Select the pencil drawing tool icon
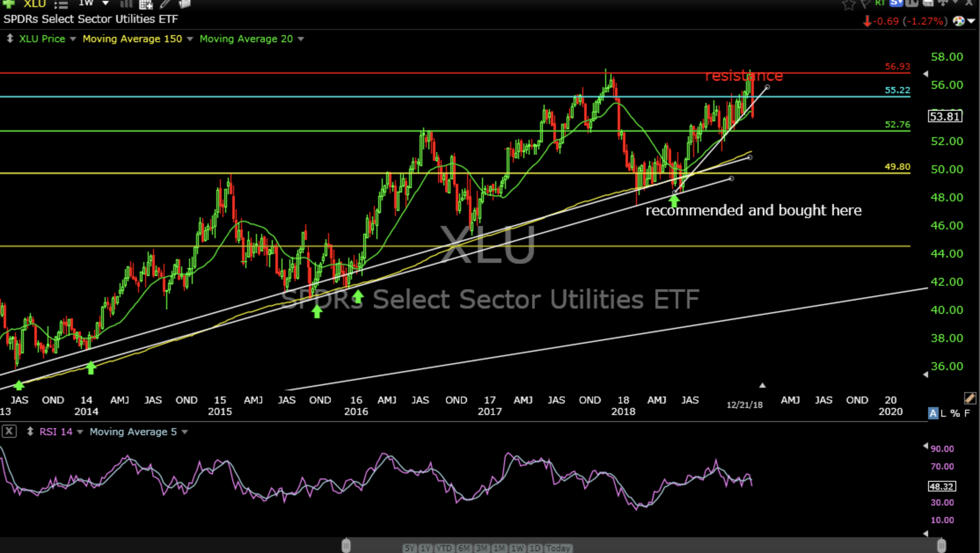Image resolution: width=980 pixels, height=553 pixels. pyautogui.click(x=165, y=4)
